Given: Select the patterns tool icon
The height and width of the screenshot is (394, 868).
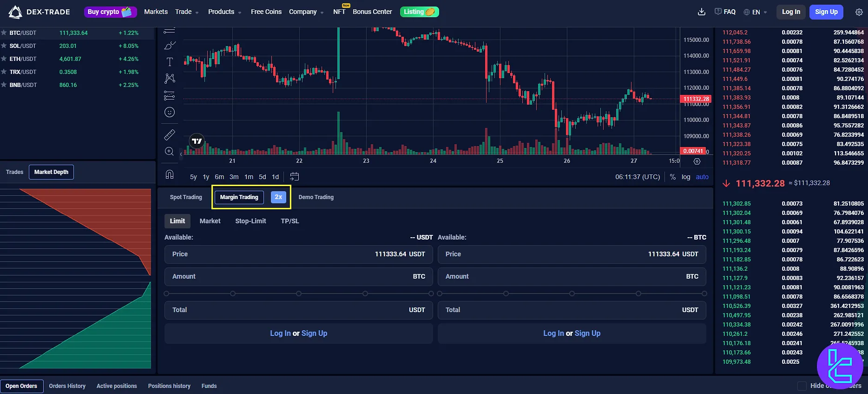Looking at the screenshot, I should tap(170, 78).
